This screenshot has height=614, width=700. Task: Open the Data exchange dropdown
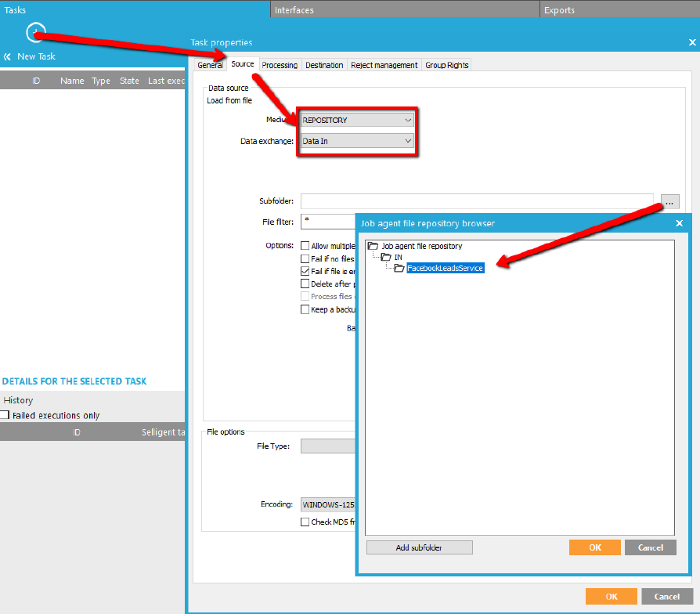[357, 141]
